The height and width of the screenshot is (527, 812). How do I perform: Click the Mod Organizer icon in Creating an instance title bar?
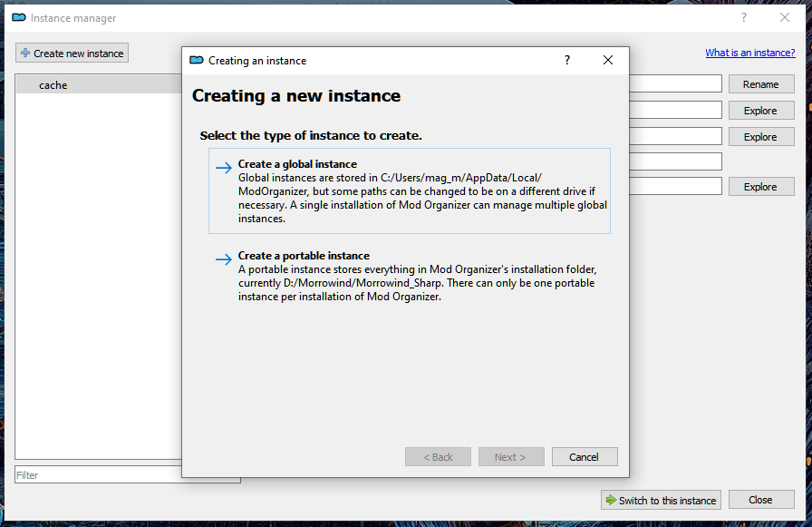197,61
